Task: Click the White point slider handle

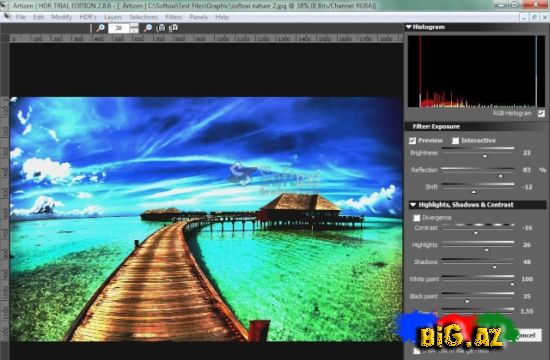Action: (512, 284)
